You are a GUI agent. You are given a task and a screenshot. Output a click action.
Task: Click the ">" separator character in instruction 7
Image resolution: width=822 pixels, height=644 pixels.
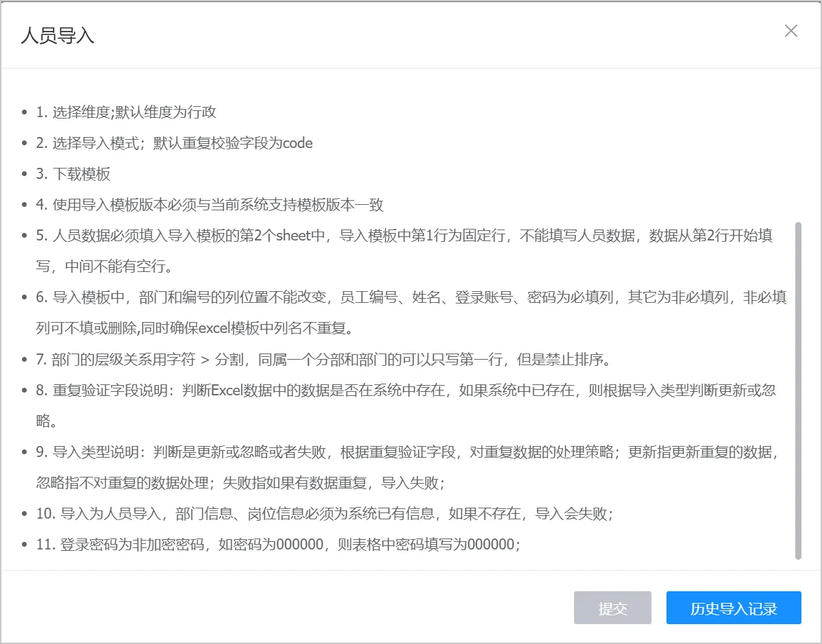tap(206, 360)
